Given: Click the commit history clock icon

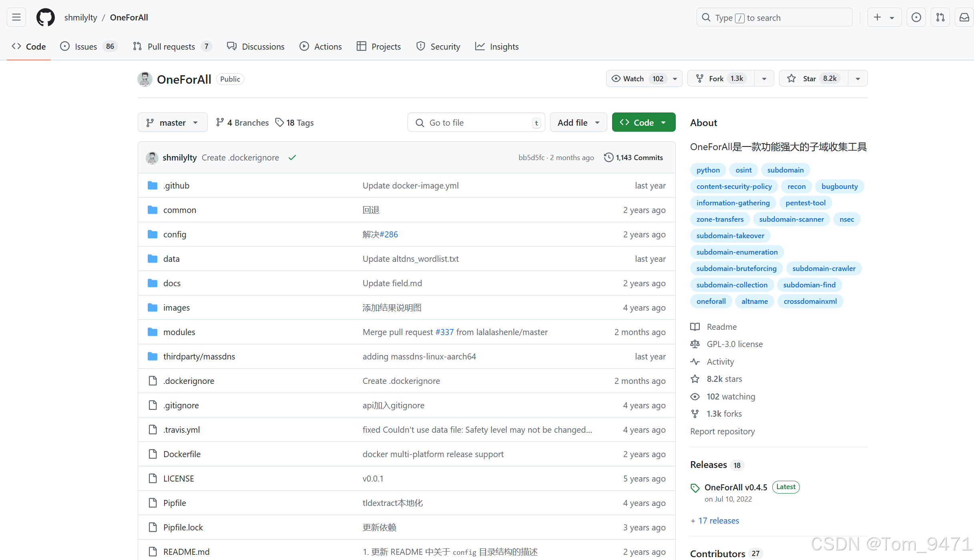Looking at the screenshot, I should tap(608, 157).
